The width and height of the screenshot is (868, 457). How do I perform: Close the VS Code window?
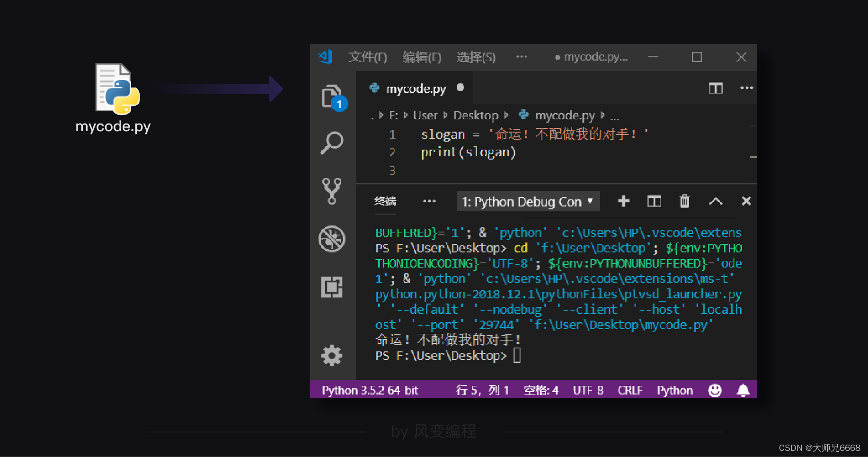point(741,57)
